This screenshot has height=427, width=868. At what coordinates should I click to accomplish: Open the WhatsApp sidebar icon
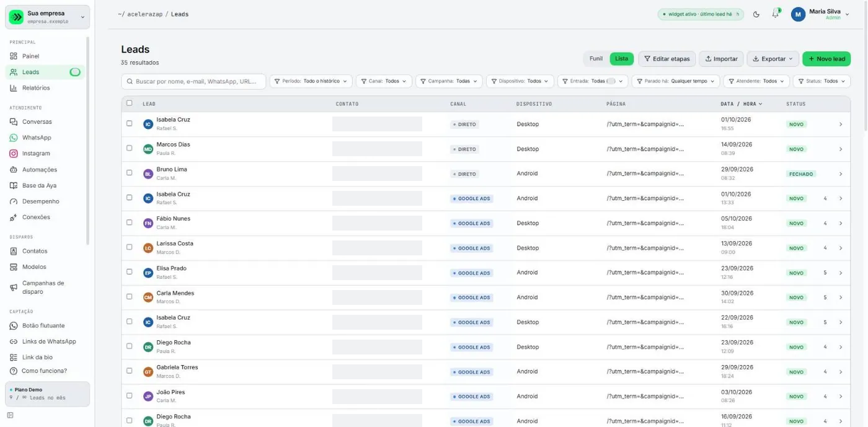[x=14, y=138]
